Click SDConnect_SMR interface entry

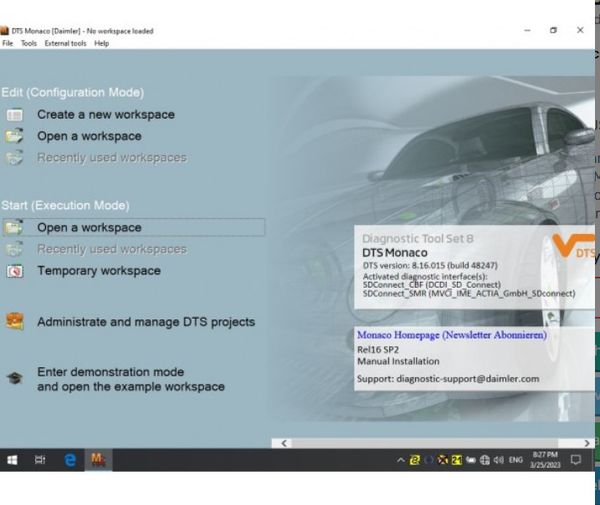pos(469,293)
